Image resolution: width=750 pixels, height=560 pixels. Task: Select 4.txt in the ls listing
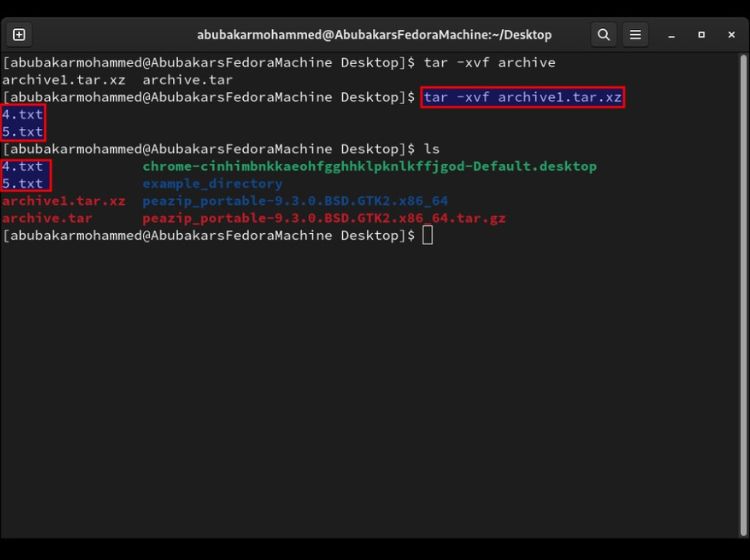23,166
